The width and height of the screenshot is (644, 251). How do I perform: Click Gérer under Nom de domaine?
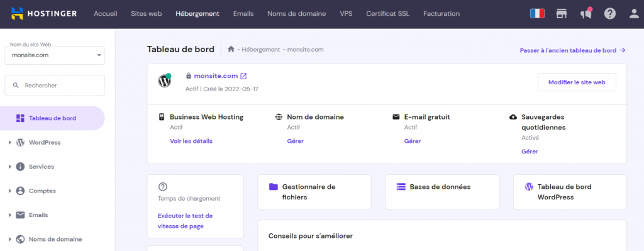[x=296, y=141]
